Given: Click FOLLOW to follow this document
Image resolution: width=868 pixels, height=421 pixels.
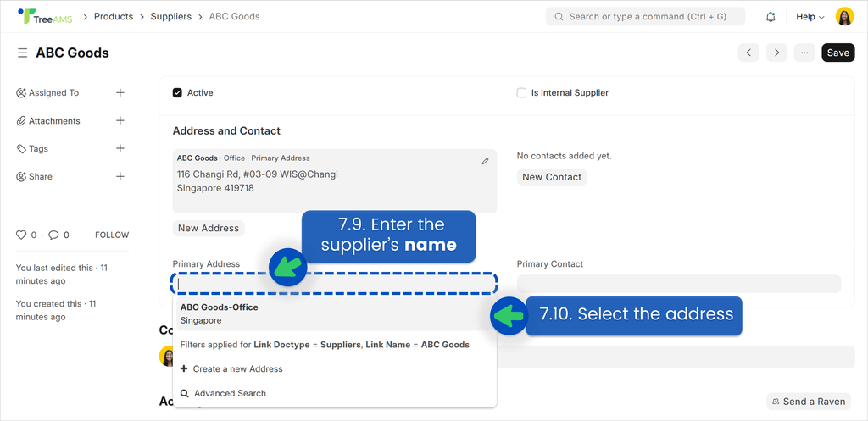Looking at the screenshot, I should [112, 235].
